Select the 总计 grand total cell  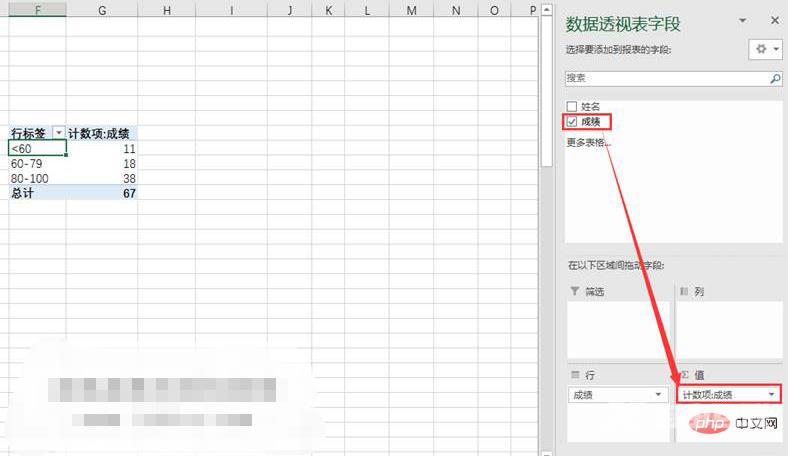tap(37, 193)
